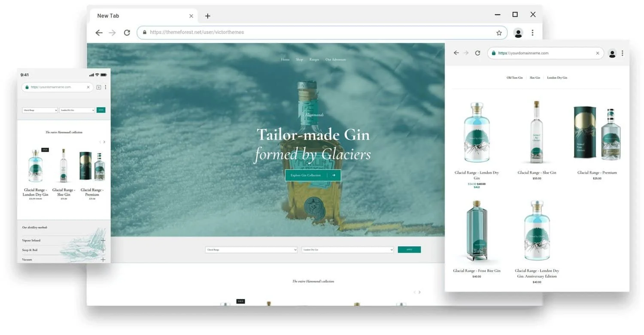Open the browser profile avatar icon
644x335 pixels.
pos(518,33)
